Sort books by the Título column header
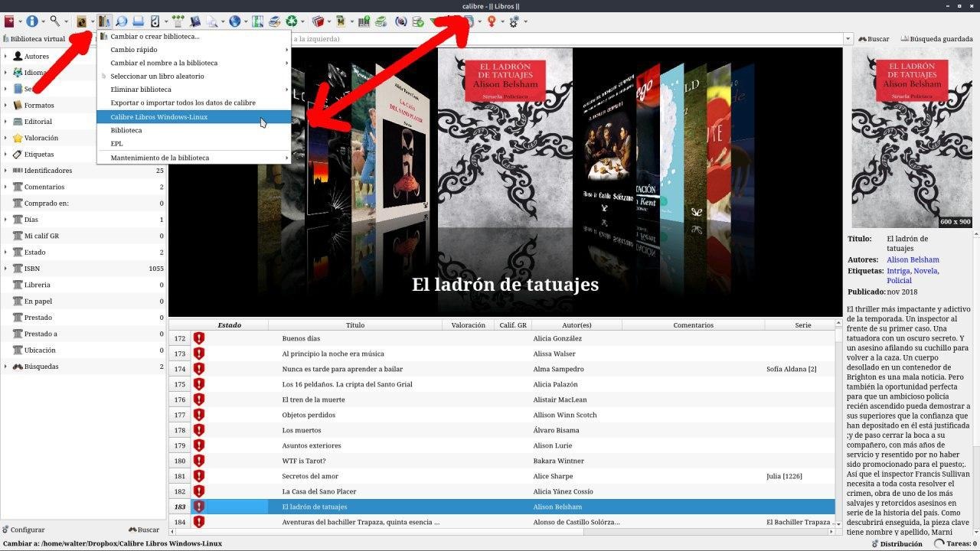This screenshot has width=980, height=551. click(354, 325)
